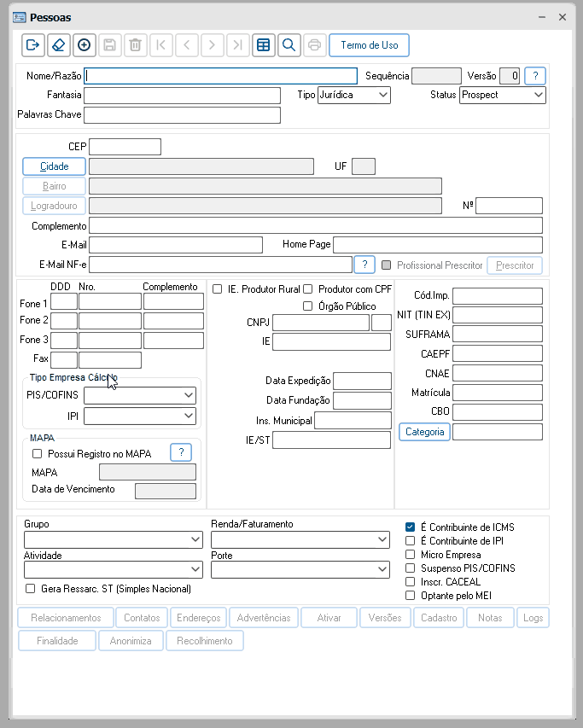Expand the Porte dropdown

click(300, 569)
